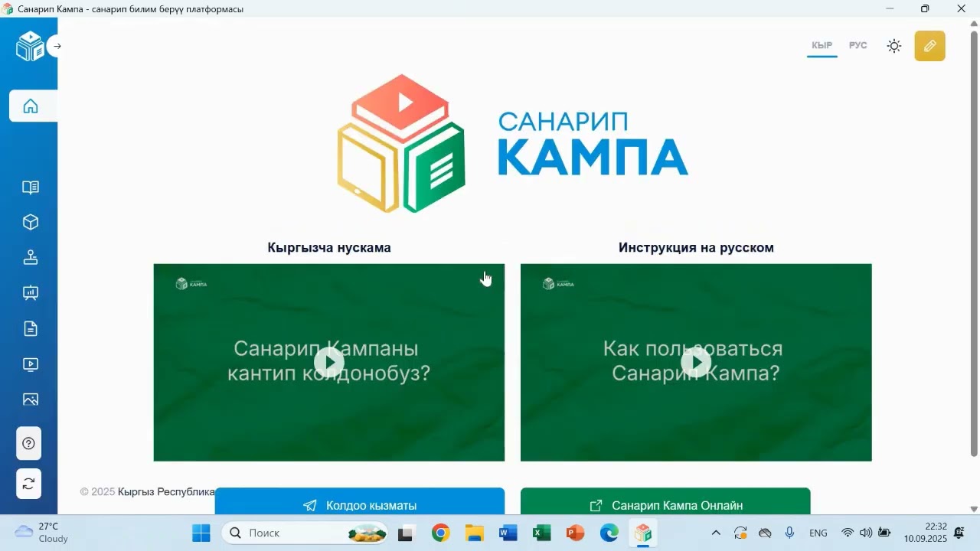Switch language to РУС
Screen dimensions: 980x551
click(858, 46)
